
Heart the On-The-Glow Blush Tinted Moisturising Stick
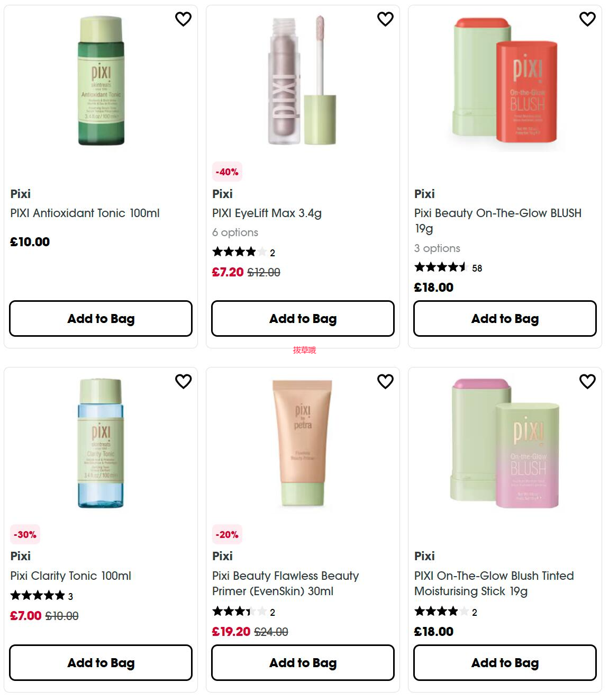tap(587, 381)
